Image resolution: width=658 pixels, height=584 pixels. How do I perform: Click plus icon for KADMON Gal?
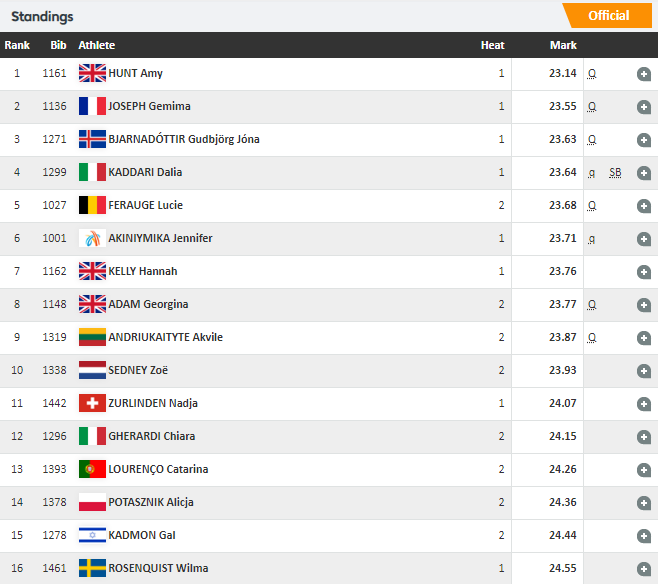click(643, 536)
